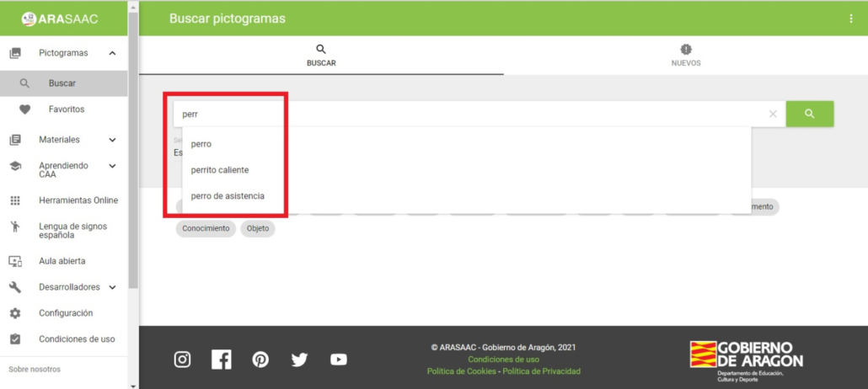Open the Política de Privacidad link
868x389 pixels.
pyautogui.click(x=541, y=371)
